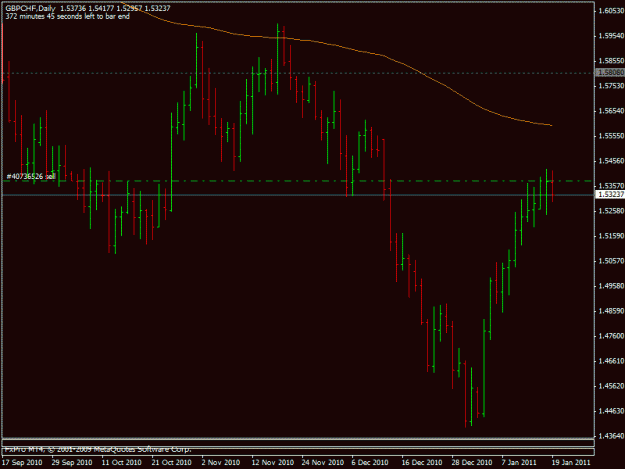Click the 16 Dec 2010 date label

[x=422, y=462]
